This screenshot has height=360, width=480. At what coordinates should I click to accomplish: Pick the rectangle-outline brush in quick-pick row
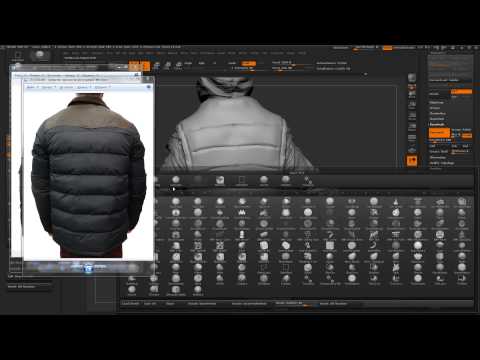(x=241, y=181)
